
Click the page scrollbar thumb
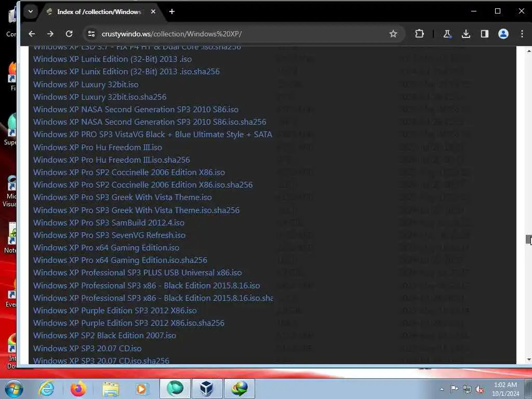click(x=528, y=240)
